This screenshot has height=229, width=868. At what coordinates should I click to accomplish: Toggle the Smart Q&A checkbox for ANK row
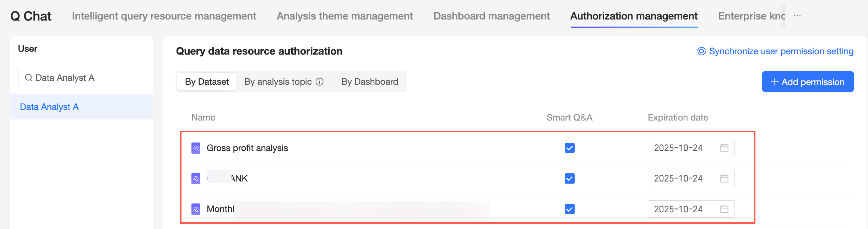pyautogui.click(x=569, y=178)
